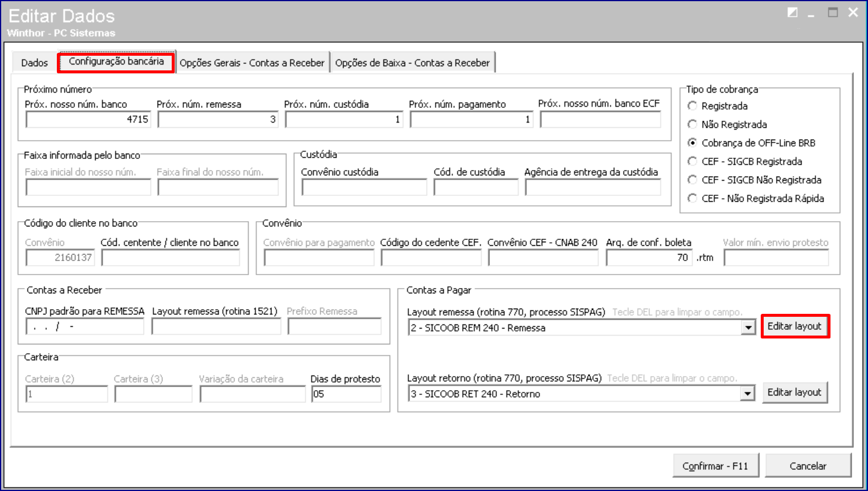Click the window restore-down icon in title bar
Screen dimensions: 868x491
pyautogui.click(x=792, y=12)
